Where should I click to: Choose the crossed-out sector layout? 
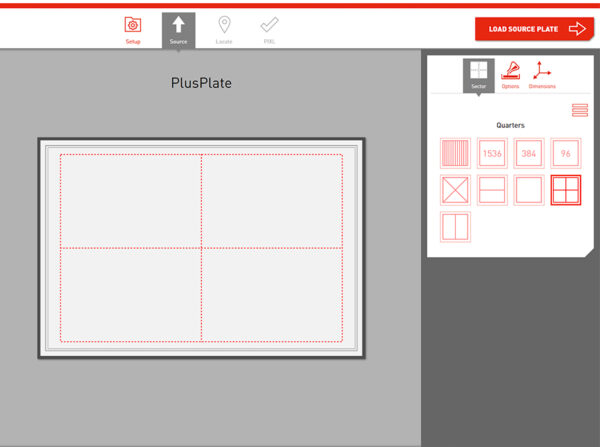[x=455, y=190]
